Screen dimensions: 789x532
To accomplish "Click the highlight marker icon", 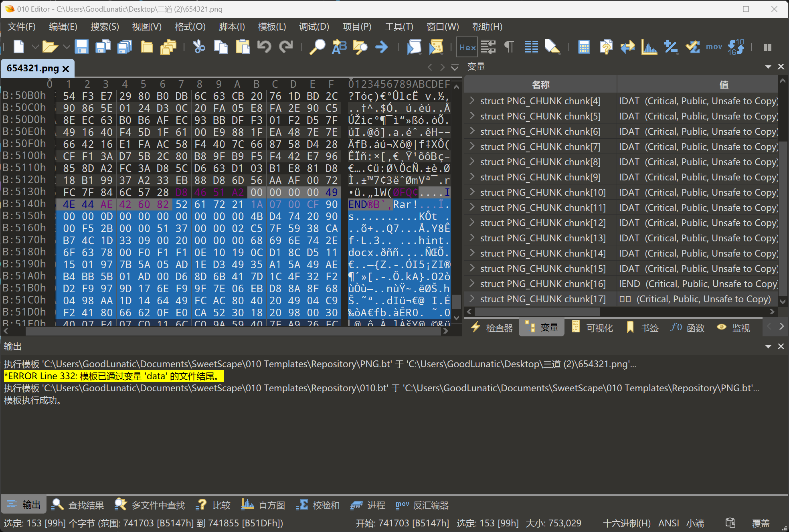I will [552, 47].
